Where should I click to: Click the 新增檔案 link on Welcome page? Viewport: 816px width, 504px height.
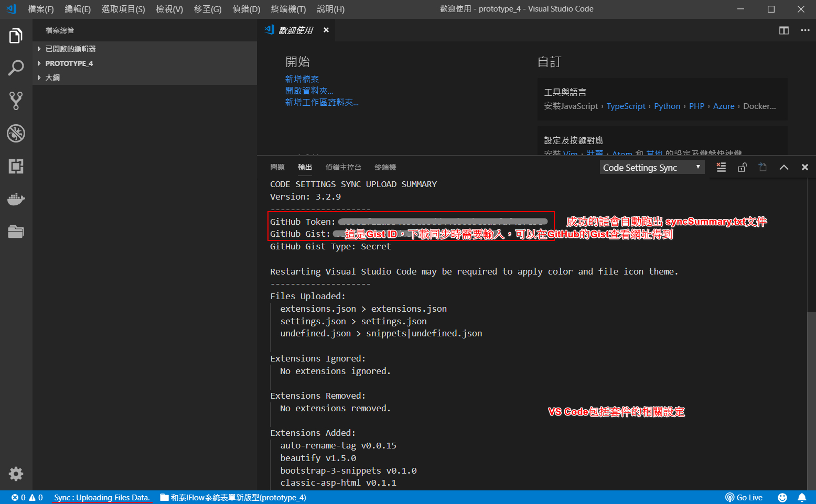click(x=302, y=79)
